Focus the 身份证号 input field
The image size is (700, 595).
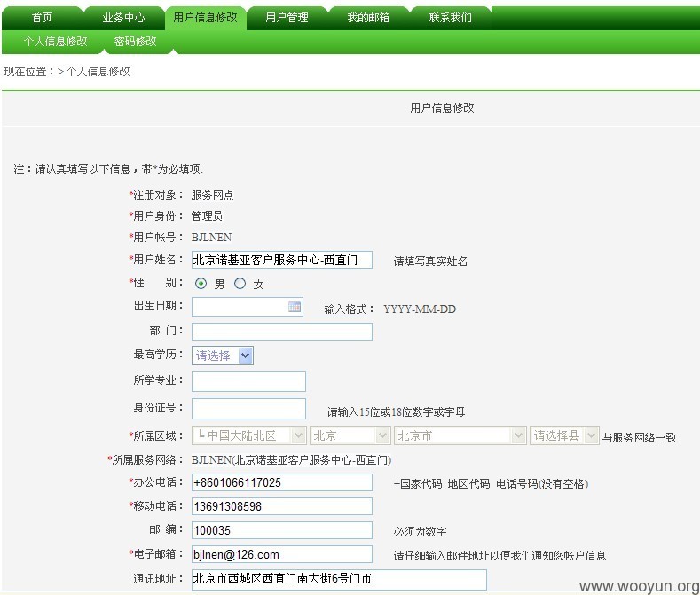248,409
